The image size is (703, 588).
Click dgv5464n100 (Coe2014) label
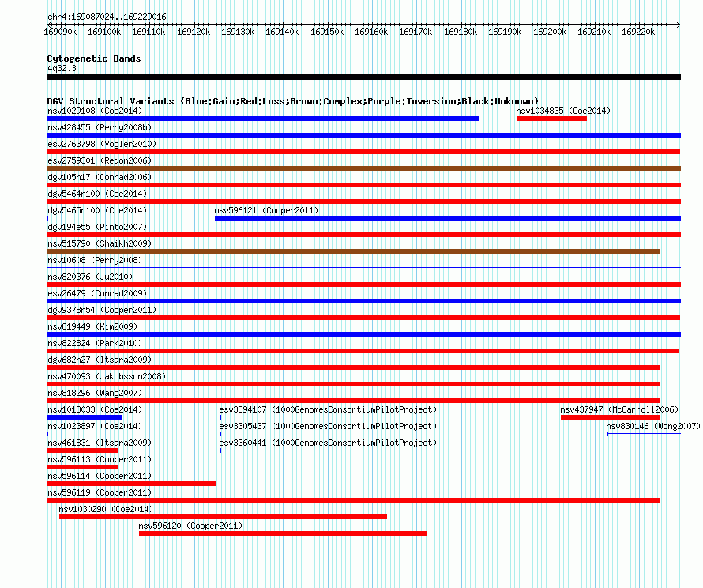(97, 194)
